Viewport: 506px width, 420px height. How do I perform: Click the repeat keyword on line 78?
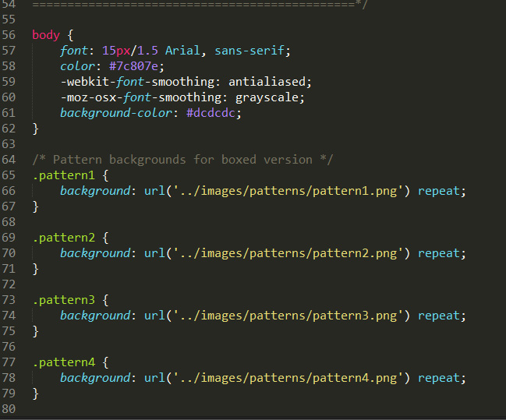click(x=440, y=378)
